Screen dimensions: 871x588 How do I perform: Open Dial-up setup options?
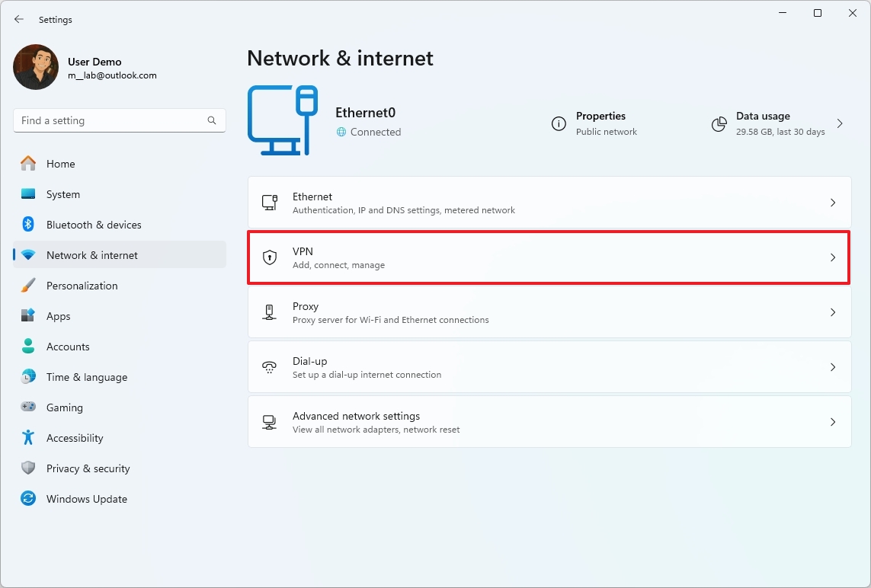(832, 367)
